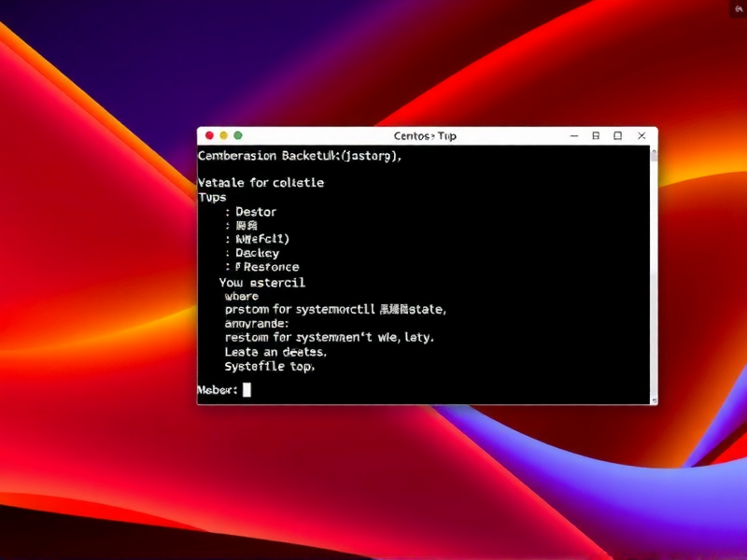Click the minimize dash icon
This screenshot has width=747, height=560.
point(573,135)
